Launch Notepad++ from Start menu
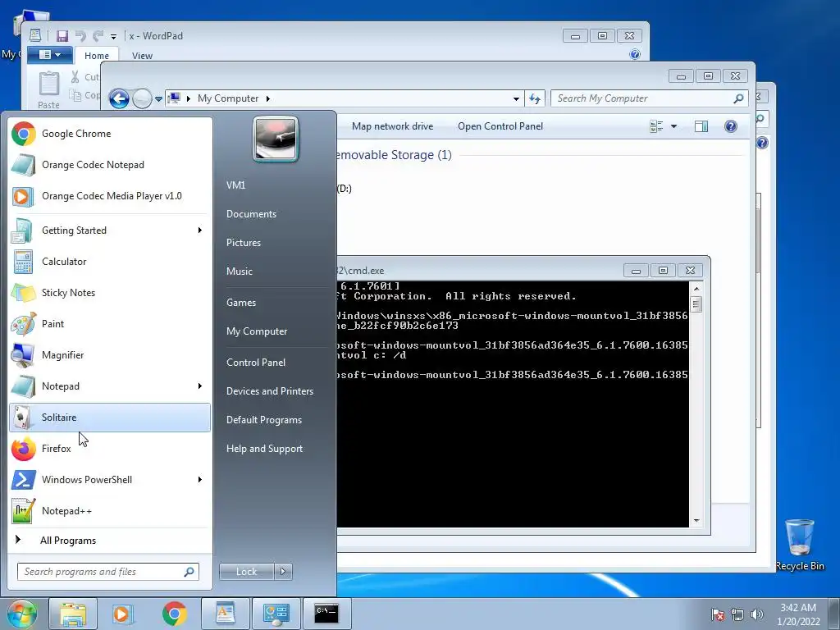The height and width of the screenshot is (630, 840). 110,510
